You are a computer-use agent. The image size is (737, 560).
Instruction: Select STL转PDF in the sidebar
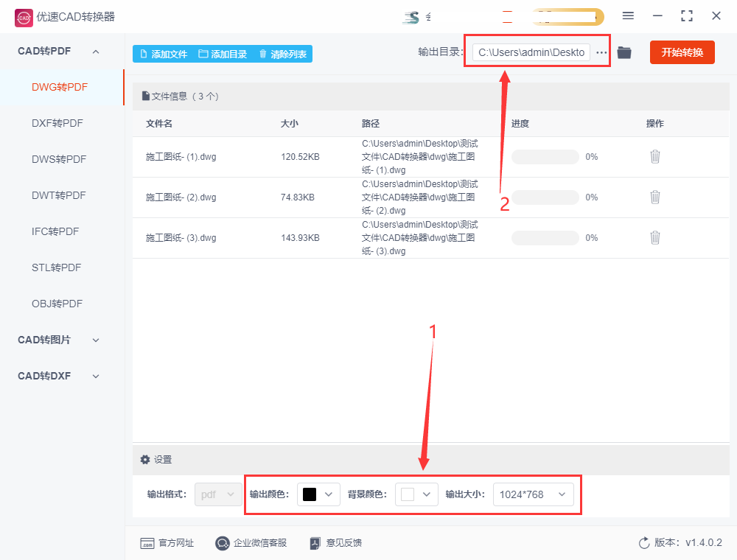point(57,267)
